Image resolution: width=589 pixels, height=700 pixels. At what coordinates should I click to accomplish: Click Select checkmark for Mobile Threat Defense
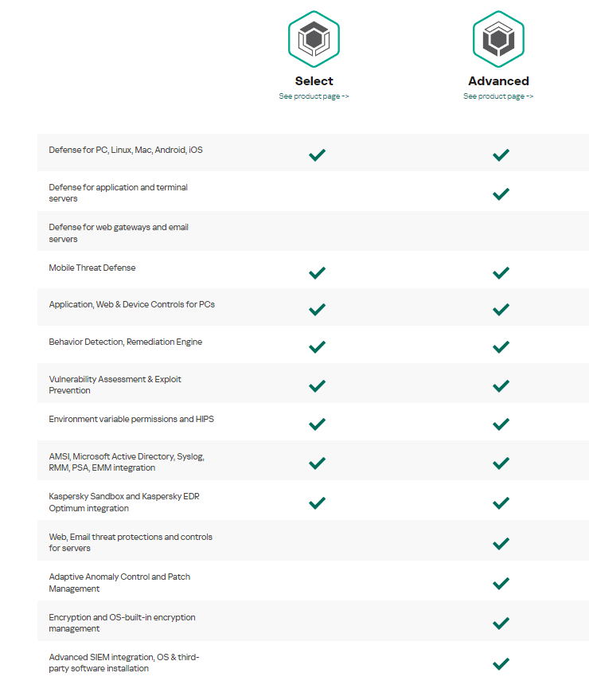click(317, 272)
